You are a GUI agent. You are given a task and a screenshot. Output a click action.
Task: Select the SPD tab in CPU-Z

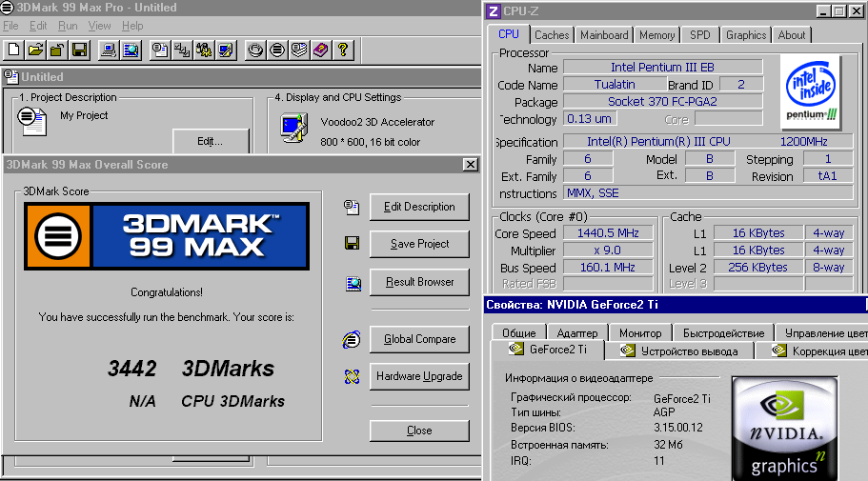(x=699, y=35)
